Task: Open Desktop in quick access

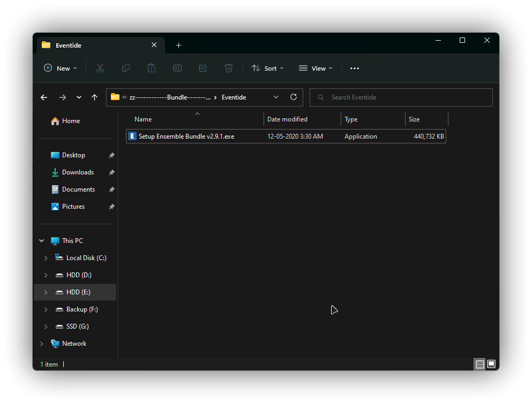Action: (x=68, y=155)
